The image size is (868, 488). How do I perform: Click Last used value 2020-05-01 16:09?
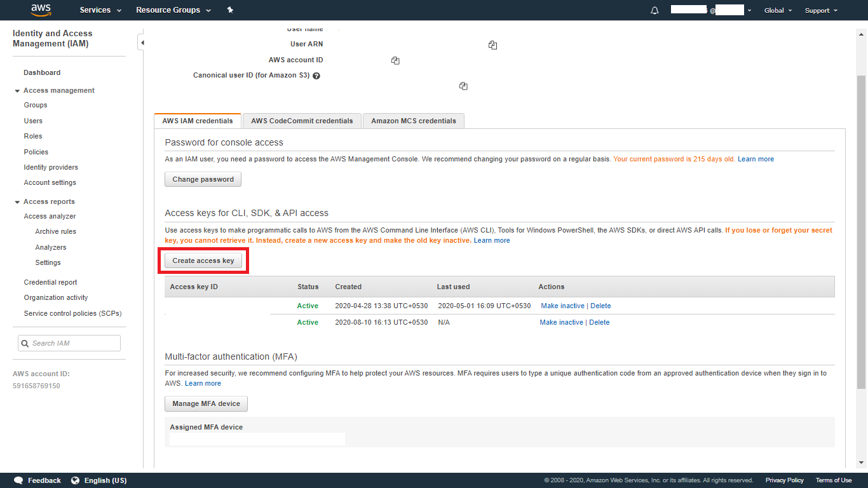[484, 306]
